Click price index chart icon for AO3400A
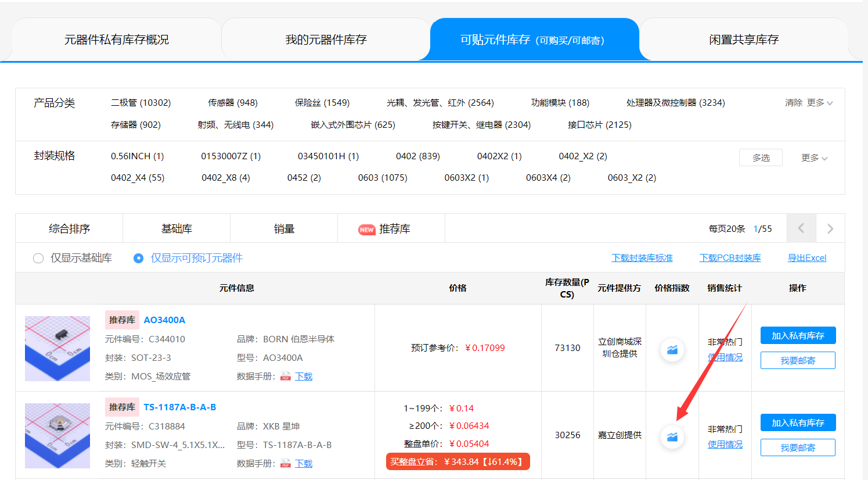The image size is (868, 480). click(672, 350)
